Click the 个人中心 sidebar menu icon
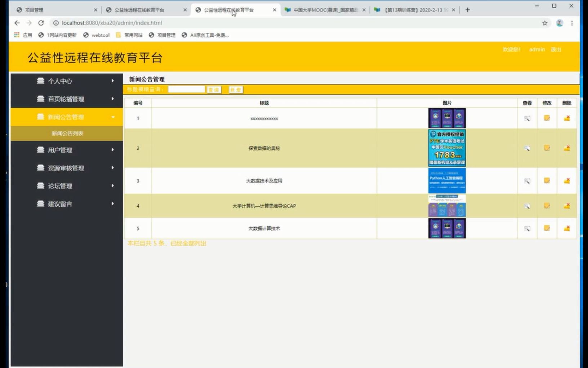588x368 pixels. click(40, 81)
